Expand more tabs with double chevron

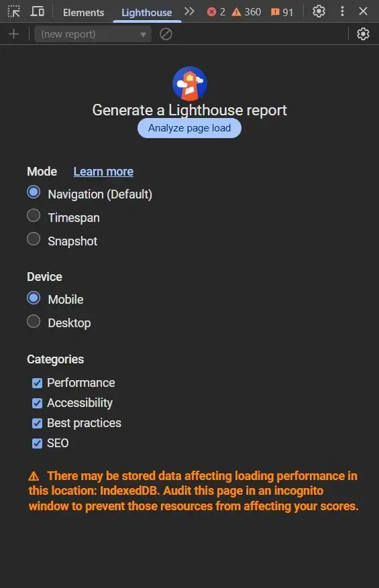[x=189, y=11]
